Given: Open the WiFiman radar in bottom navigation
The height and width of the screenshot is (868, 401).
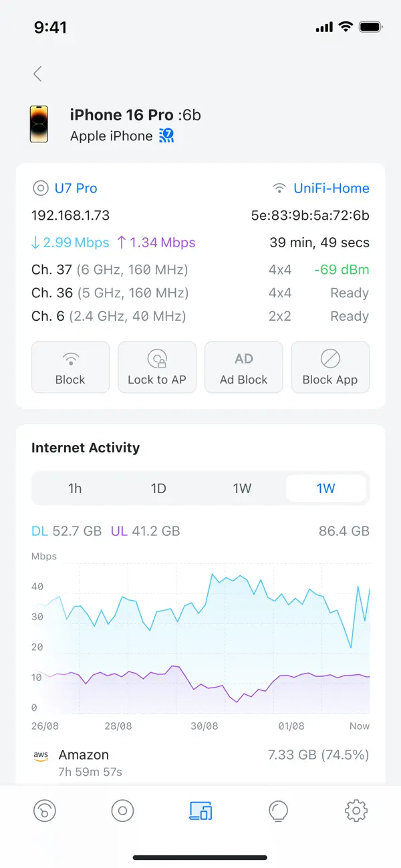Looking at the screenshot, I should (x=44, y=811).
